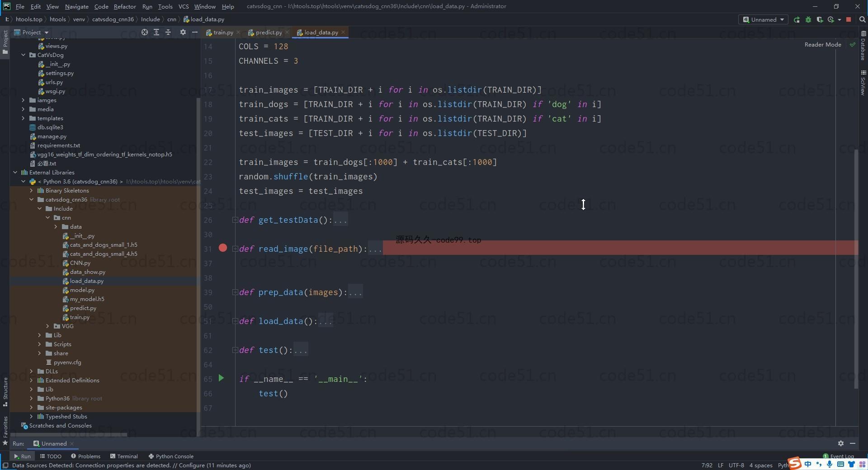This screenshot has width=868, height=470.
Task: Close the load_data.py editor tab
Action: (343, 32)
